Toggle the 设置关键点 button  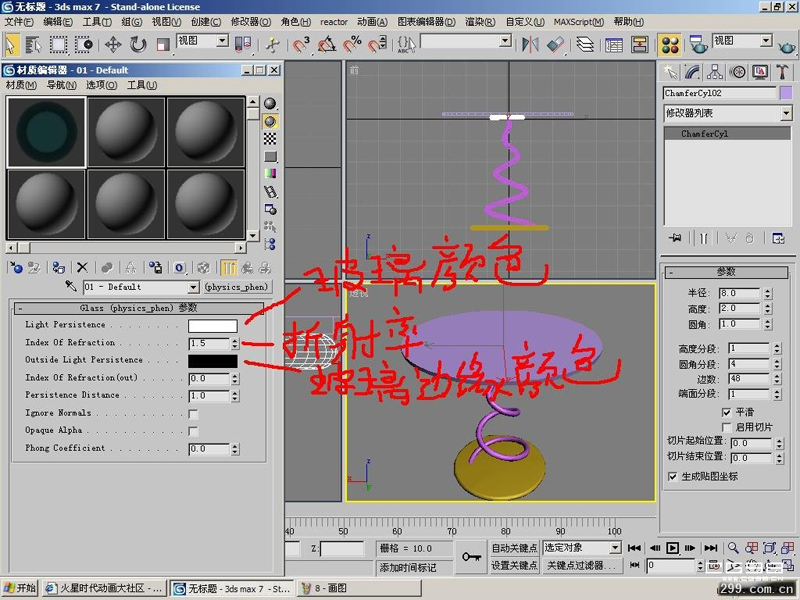[514, 565]
